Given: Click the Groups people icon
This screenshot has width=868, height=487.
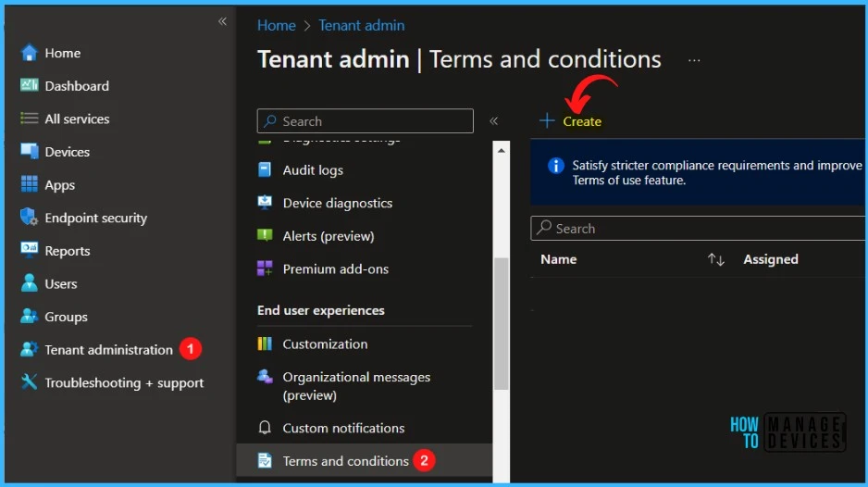Looking at the screenshot, I should point(29,317).
